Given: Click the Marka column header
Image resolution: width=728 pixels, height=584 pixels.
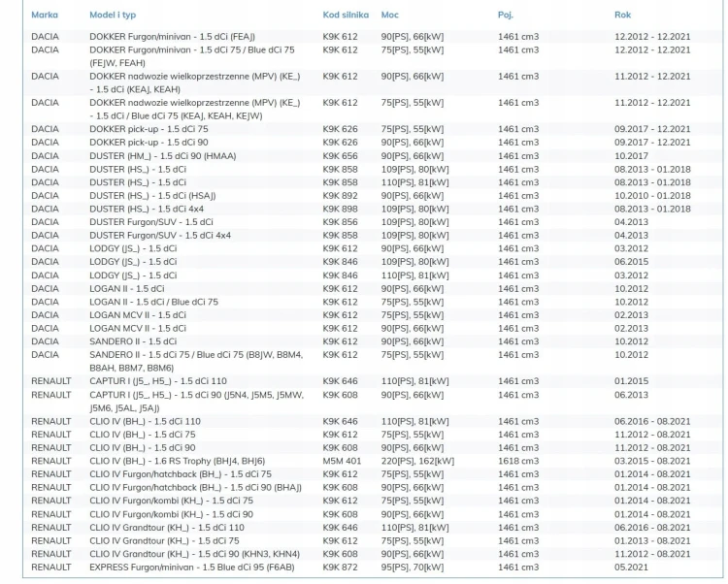Looking at the screenshot, I should pyautogui.click(x=45, y=15).
